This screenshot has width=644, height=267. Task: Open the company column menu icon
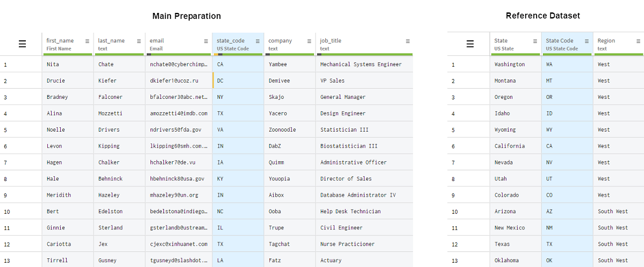click(x=309, y=41)
